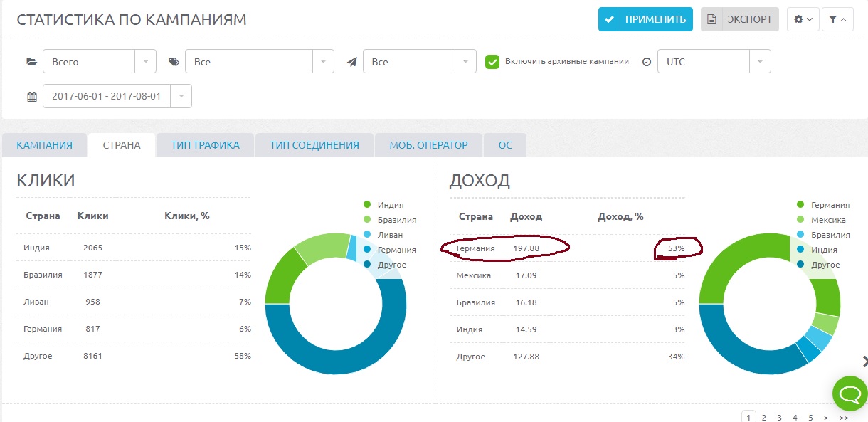Switch to the ТИП ТРАФИКА tab
The height and width of the screenshot is (422, 868).
pos(205,145)
